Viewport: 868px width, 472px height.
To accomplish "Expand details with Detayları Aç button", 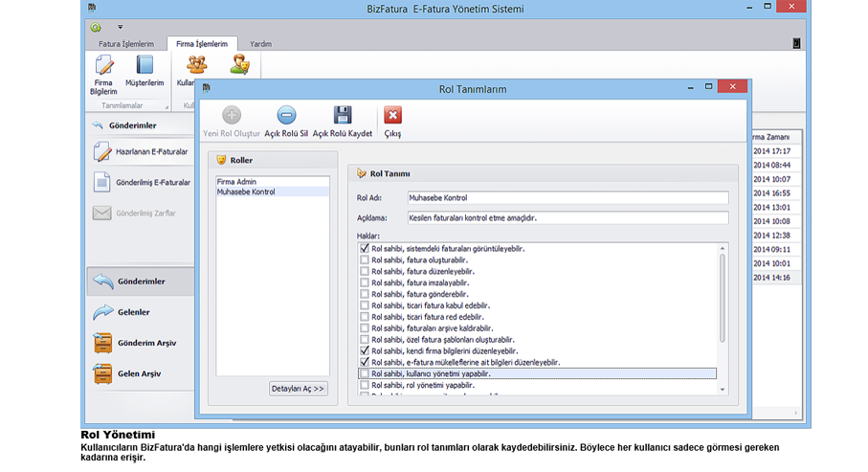I will point(300,389).
